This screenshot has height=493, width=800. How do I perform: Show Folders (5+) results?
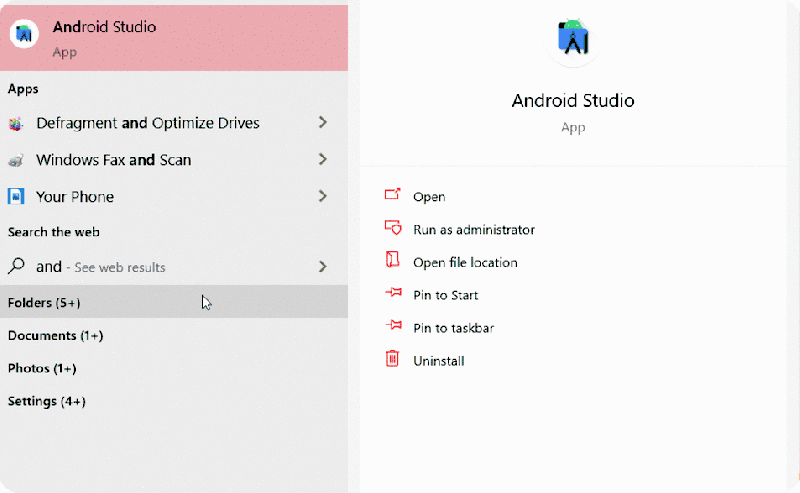174,302
